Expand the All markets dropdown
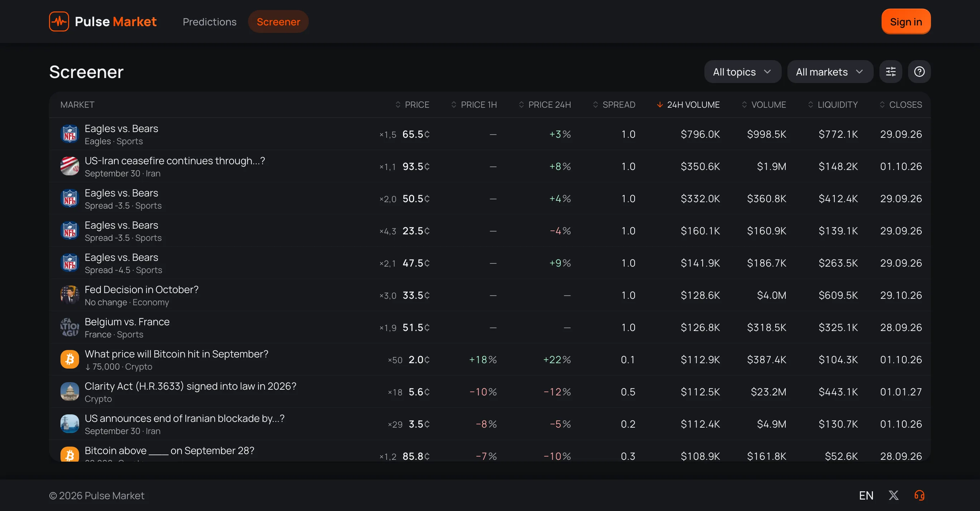Viewport: 980px width, 511px height. [x=830, y=72]
